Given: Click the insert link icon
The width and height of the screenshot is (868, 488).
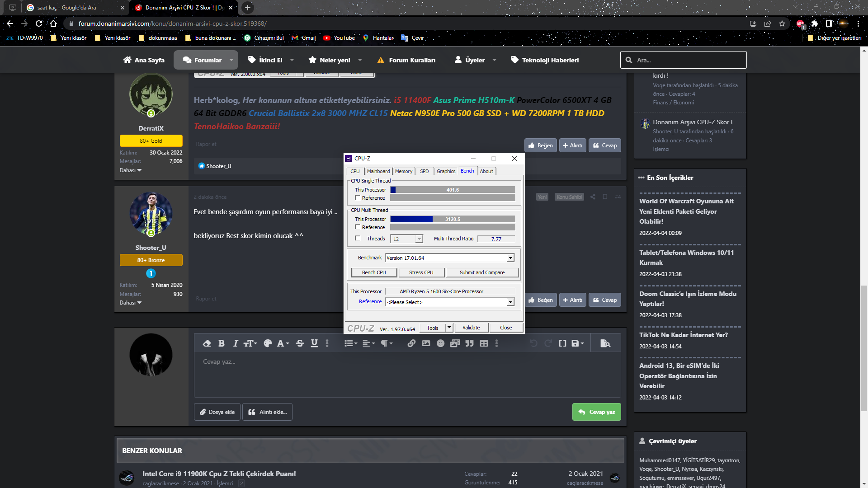Looking at the screenshot, I should (411, 343).
